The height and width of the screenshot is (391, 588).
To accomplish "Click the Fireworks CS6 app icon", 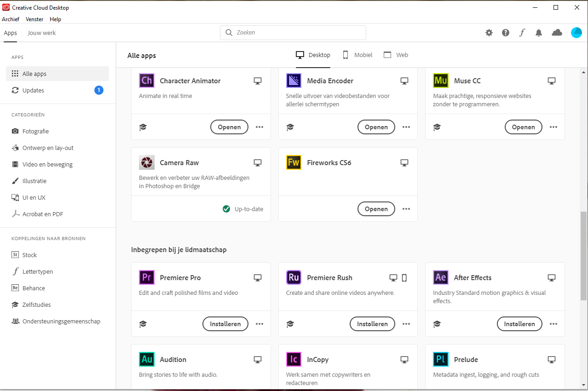I will (294, 162).
